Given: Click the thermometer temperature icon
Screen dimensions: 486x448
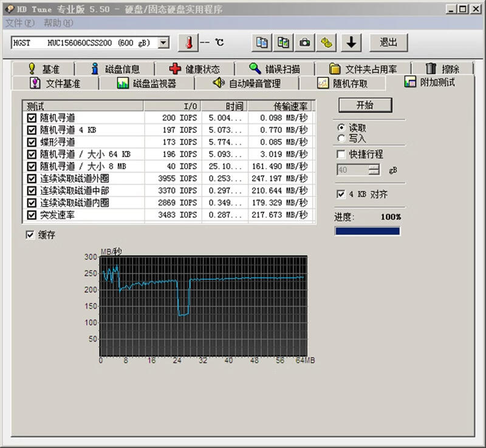Looking at the screenshot, I should pyautogui.click(x=188, y=42).
